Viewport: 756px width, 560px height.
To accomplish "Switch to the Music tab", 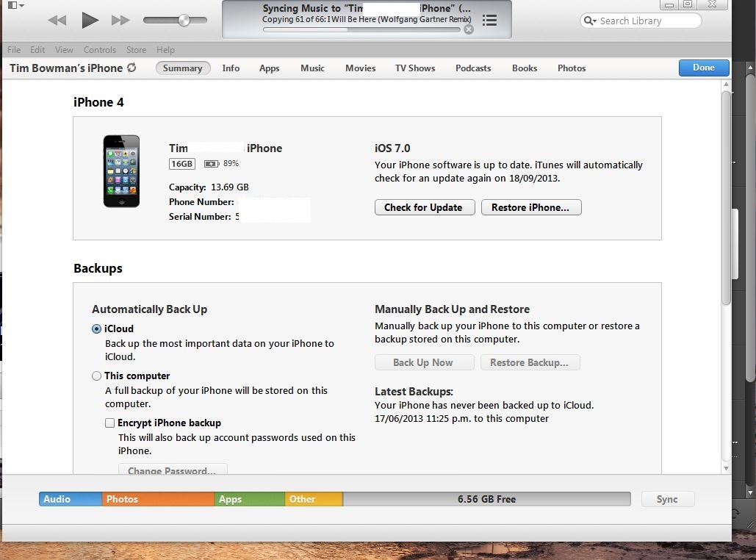I will pos(312,68).
